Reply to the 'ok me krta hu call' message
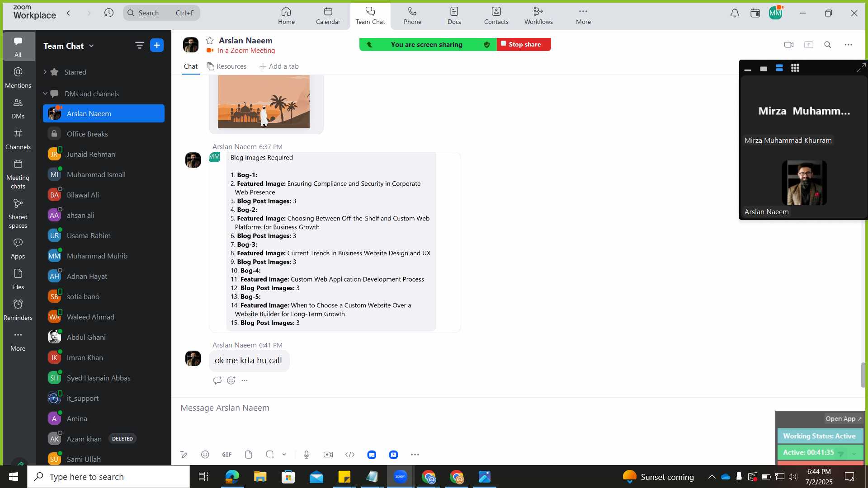The image size is (868, 488). tap(217, 380)
